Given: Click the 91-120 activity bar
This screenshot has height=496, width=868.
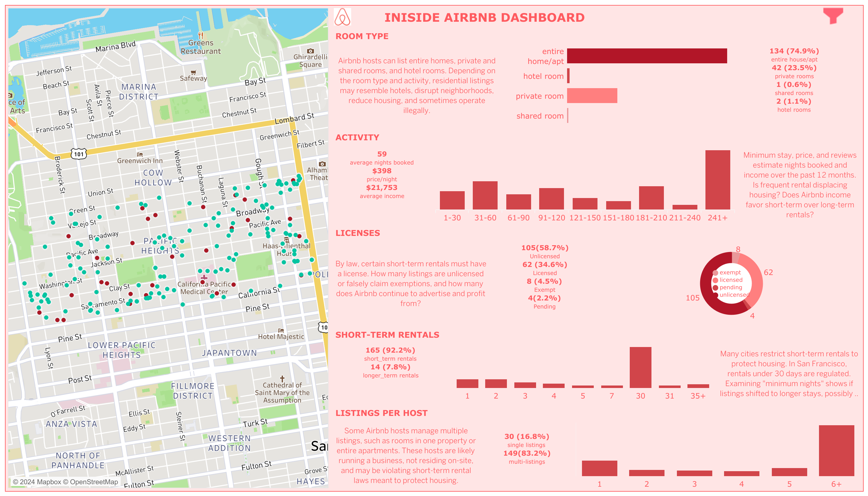Looking at the screenshot, I should 551,199.
